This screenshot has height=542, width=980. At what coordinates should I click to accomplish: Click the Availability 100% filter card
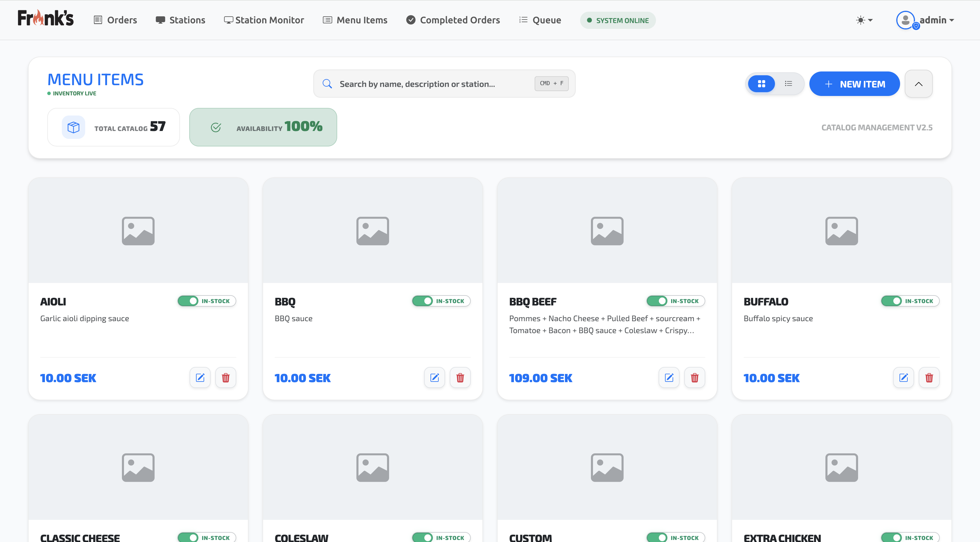point(263,127)
